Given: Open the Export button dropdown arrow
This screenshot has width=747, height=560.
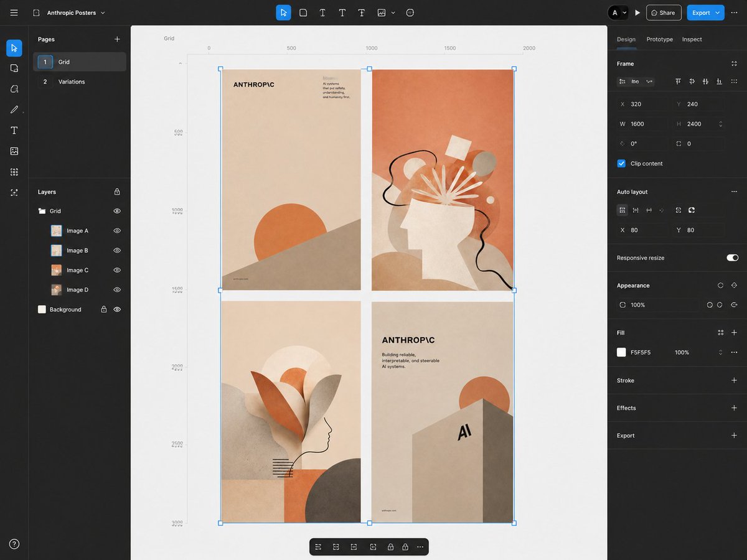Looking at the screenshot, I should (717, 12).
